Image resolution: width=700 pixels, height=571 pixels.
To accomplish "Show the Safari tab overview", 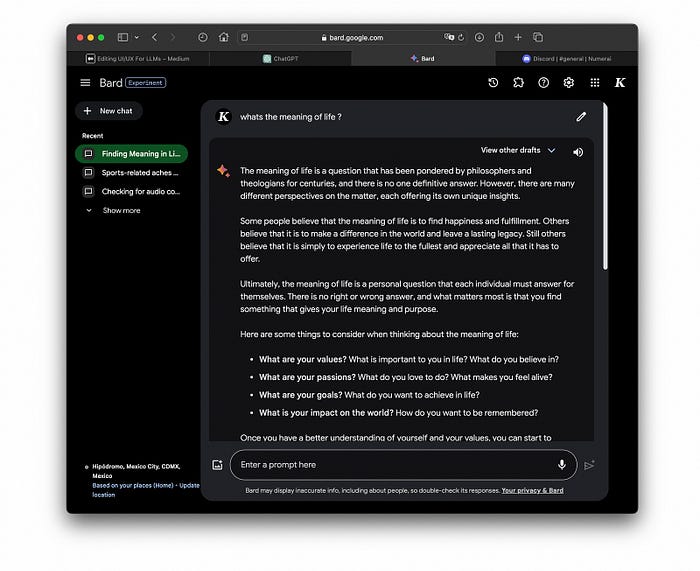I will (538, 38).
